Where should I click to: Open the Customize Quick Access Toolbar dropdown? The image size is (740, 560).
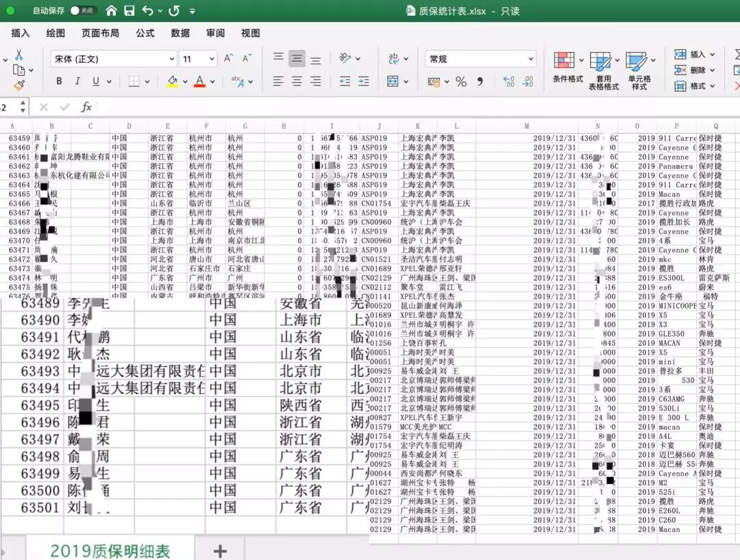[x=192, y=11]
